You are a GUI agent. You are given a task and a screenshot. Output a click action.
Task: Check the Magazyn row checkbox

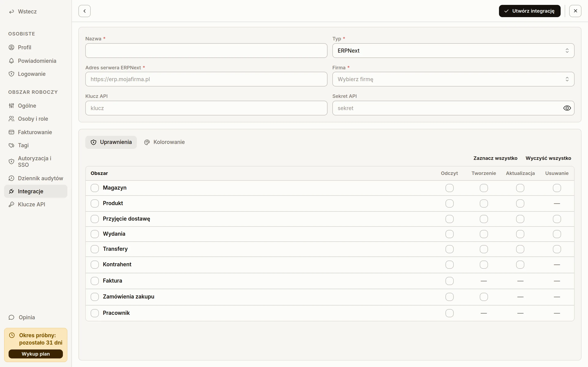click(95, 188)
